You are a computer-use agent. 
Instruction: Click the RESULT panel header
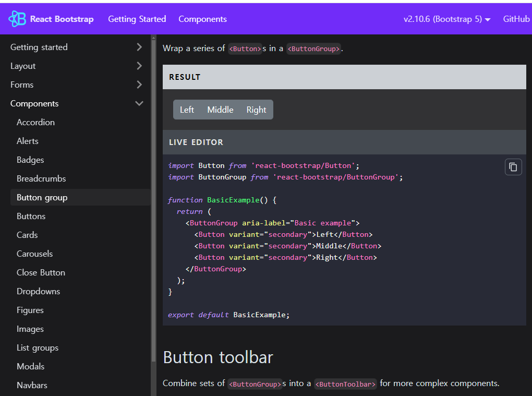pyautogui.click(x=344, y=77)
